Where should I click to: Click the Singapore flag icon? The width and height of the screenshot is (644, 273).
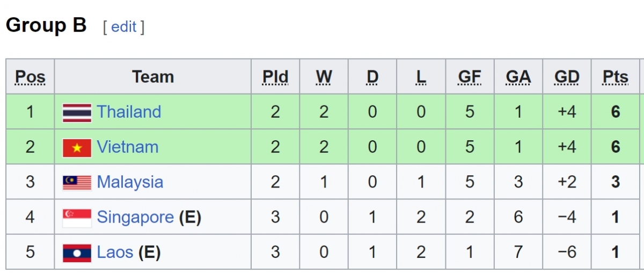pos(77,218)
